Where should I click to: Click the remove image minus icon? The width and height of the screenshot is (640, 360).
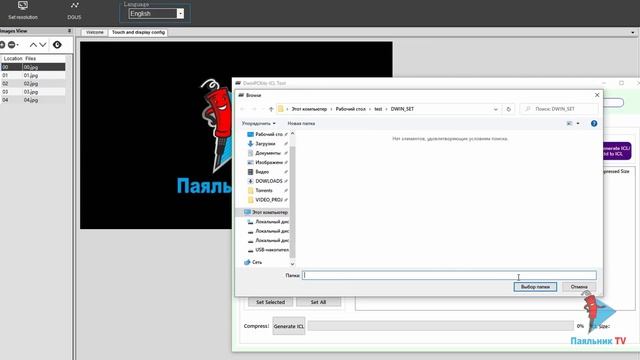[x=11, y=44]
